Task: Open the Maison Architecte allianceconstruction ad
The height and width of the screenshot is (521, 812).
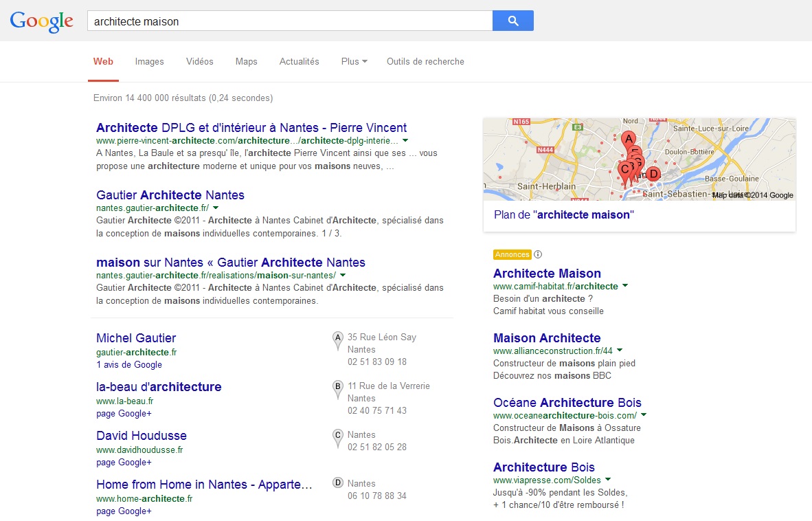Action: point(547,337)
